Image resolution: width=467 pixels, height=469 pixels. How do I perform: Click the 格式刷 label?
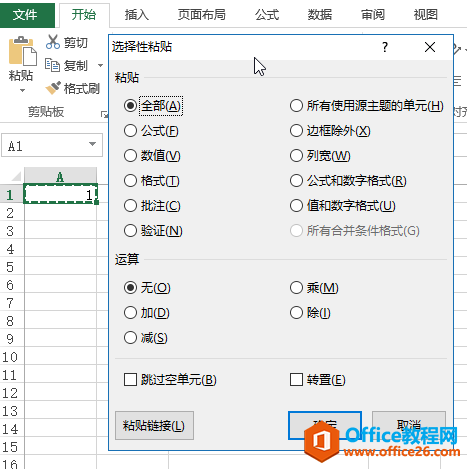point(82,88)
